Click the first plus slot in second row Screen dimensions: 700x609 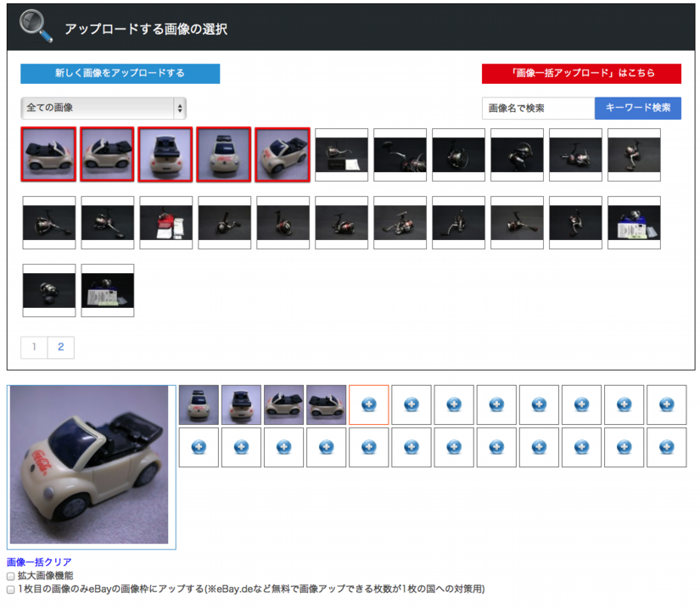tap(199, 447)
